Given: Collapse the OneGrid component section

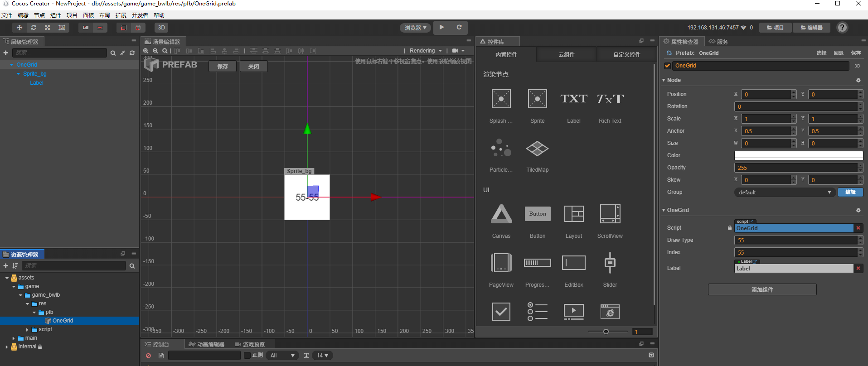Looking at the screenshot, I should click(664, 210).
